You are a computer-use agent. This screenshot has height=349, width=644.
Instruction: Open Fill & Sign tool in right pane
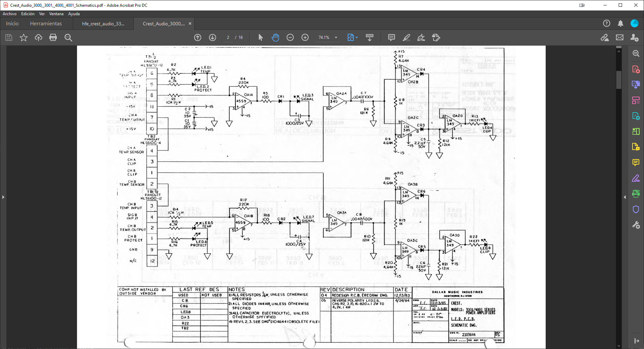point(636,178)
